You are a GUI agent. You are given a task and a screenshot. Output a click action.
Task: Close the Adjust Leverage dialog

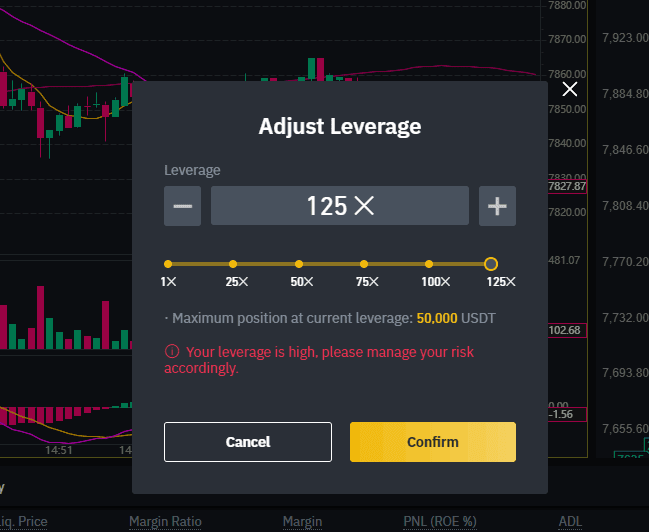pyautogui.click(x=570, y=90)
